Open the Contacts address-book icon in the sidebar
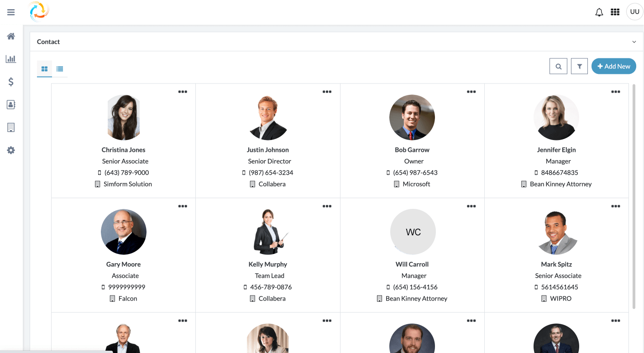644x353 pixels. tap(10, 104)
